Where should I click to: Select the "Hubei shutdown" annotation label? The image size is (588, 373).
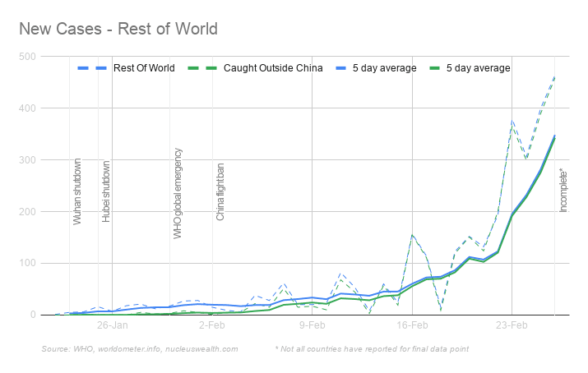pyautogui.click(x=105, y=192)
